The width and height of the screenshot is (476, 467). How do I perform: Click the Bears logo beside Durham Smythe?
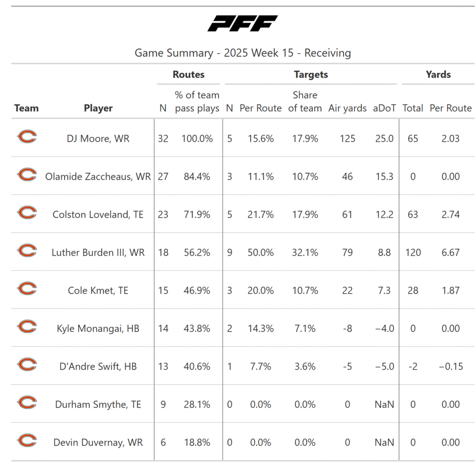tap(26, 403)
